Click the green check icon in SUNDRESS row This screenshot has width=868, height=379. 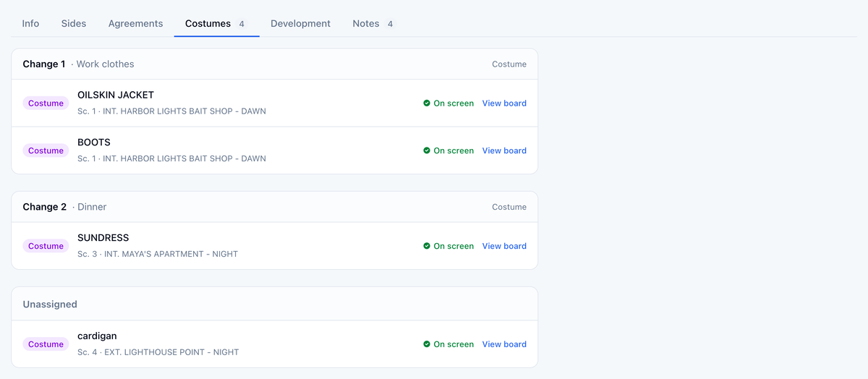[x=427, y=247]
